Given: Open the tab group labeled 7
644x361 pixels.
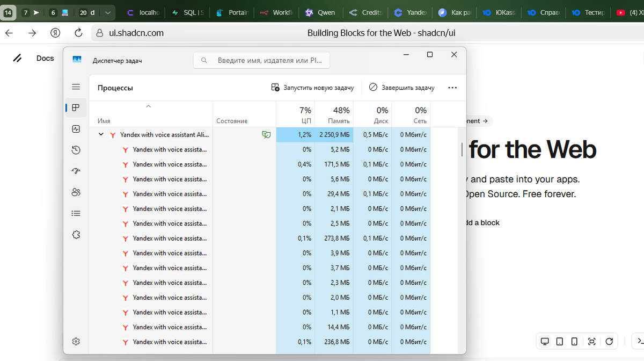Looking at the screenshot, I should [31, 12].
